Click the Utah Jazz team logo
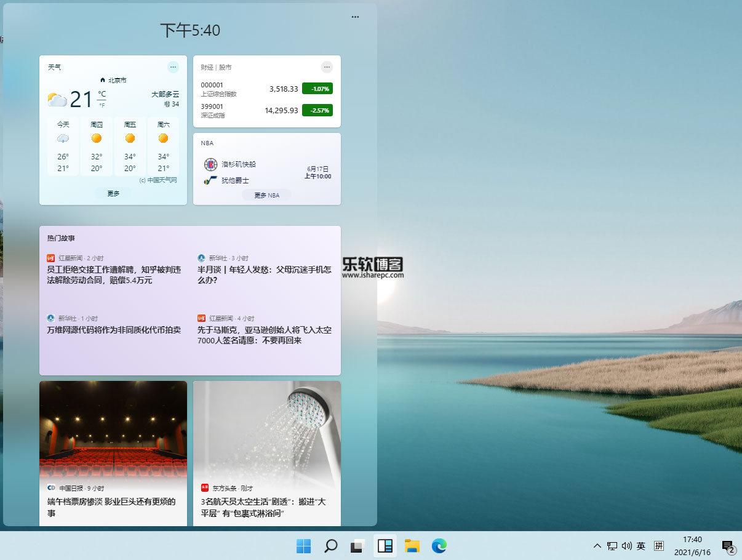This screenshot has height=560, width=742. click(209, 180)
